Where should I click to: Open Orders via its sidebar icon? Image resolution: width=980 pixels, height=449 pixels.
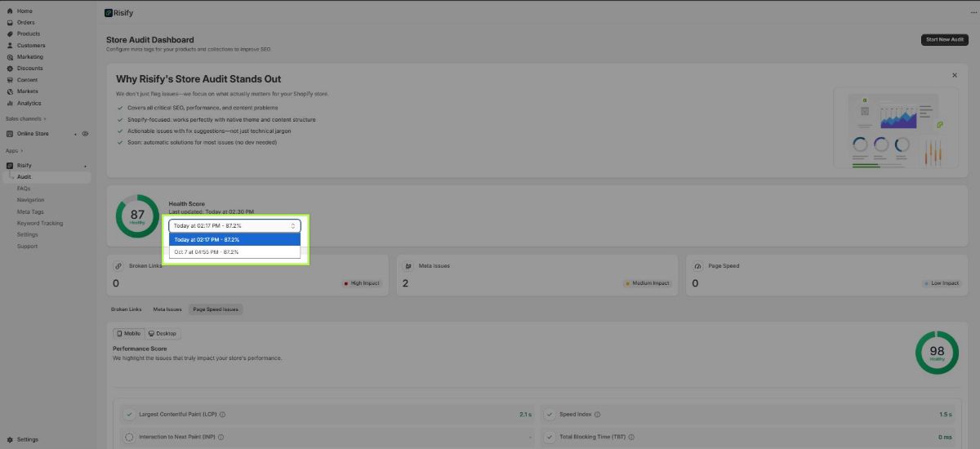coord(10,22)
